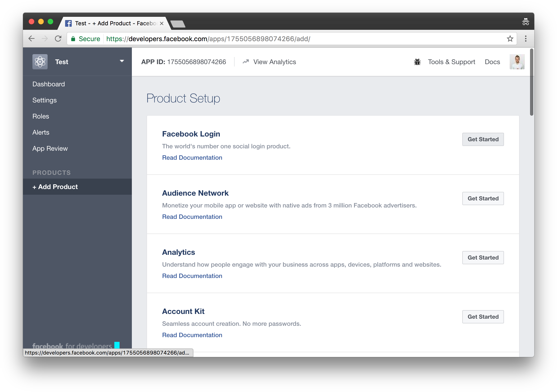Read Documentation for Analytics
The width and height of the screenshot is (557, 392).
192,276
